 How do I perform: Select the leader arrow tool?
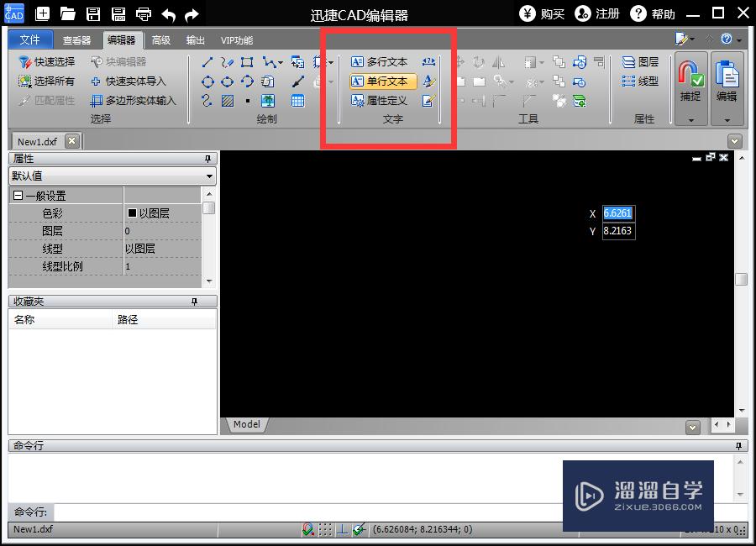pos(297,81)
